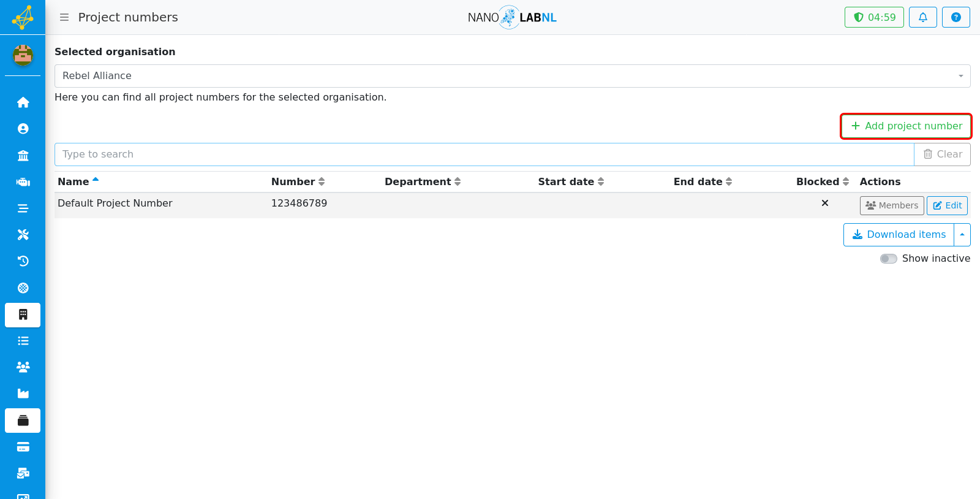This screenshot has height=499, width=980.
Task: Click the tools wrench sidebar icon
Action: pyautogui.click(x=23, y=235)
